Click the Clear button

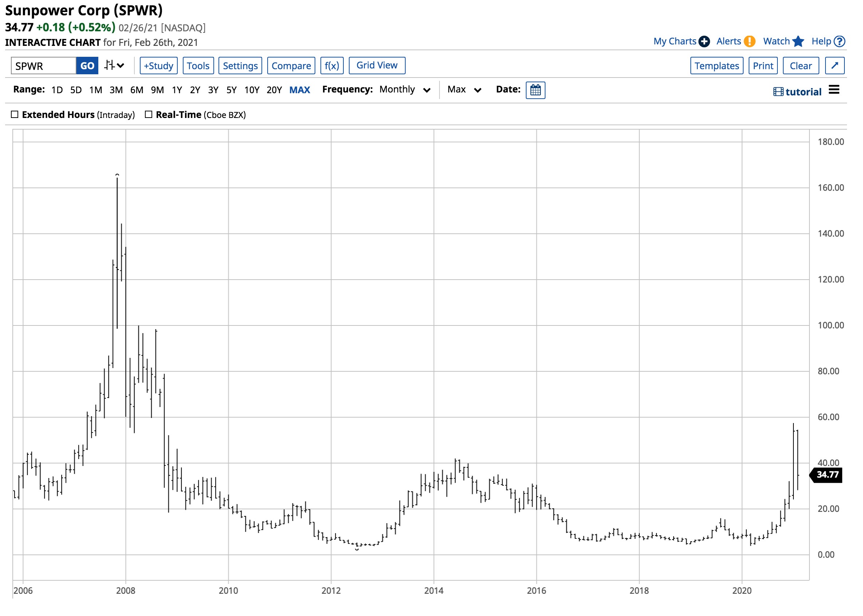point(800,66)
